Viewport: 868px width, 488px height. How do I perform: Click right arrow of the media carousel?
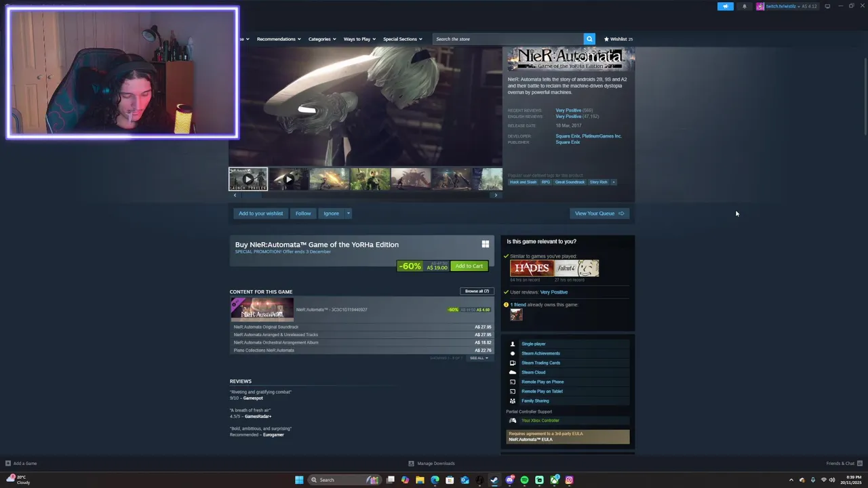tap(496, 195)
